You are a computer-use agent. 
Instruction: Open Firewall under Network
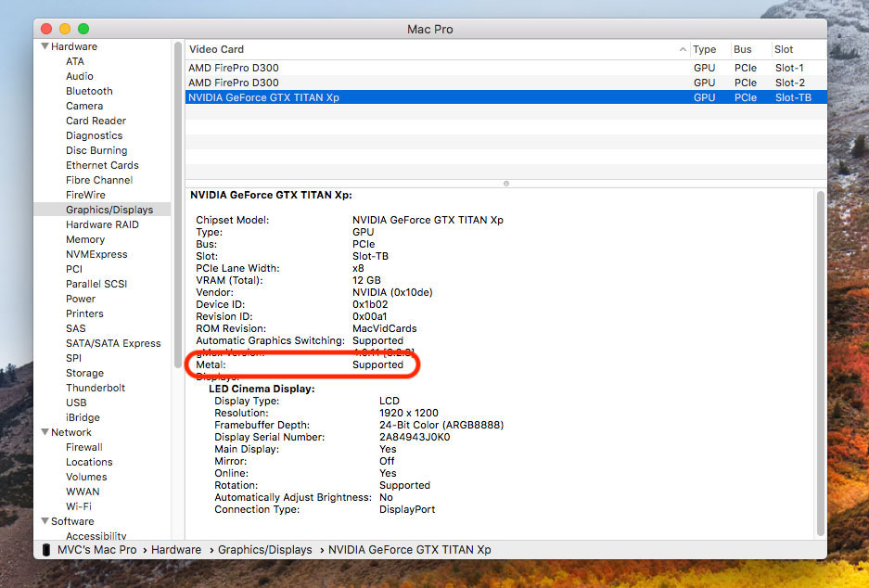84,447
